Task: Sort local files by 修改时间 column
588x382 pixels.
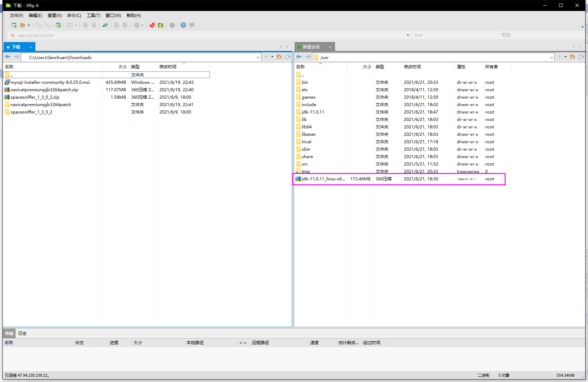Action: coord(183,66)
